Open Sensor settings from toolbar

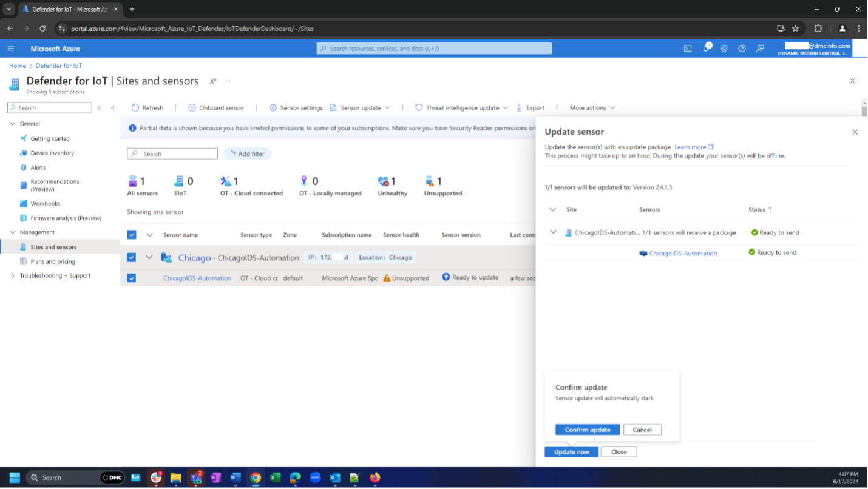296,107
